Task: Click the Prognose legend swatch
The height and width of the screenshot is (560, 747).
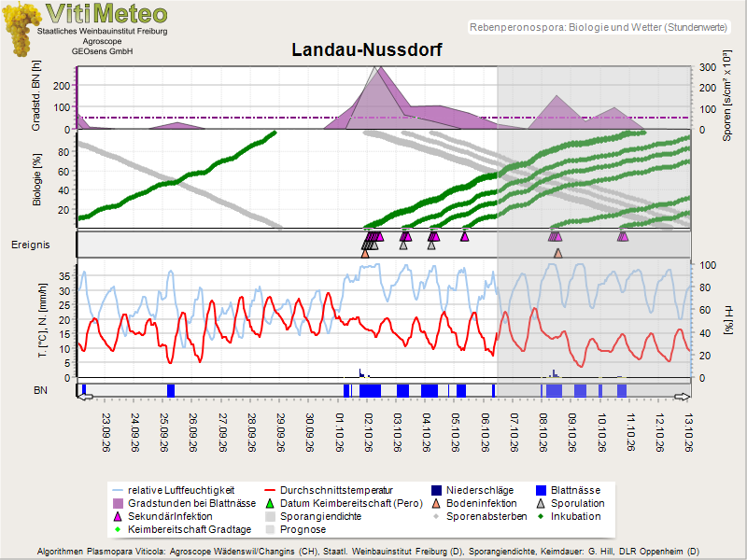Action: coord(270,529)
